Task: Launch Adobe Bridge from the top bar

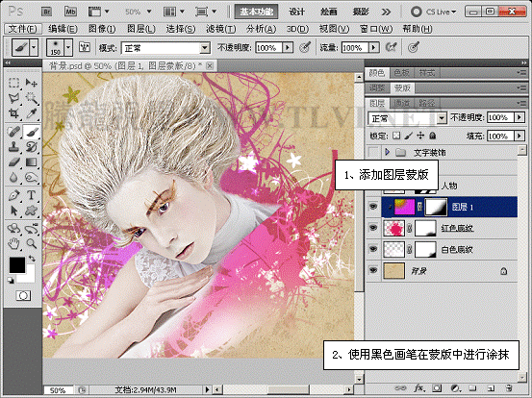Action: tap(46, 12)
